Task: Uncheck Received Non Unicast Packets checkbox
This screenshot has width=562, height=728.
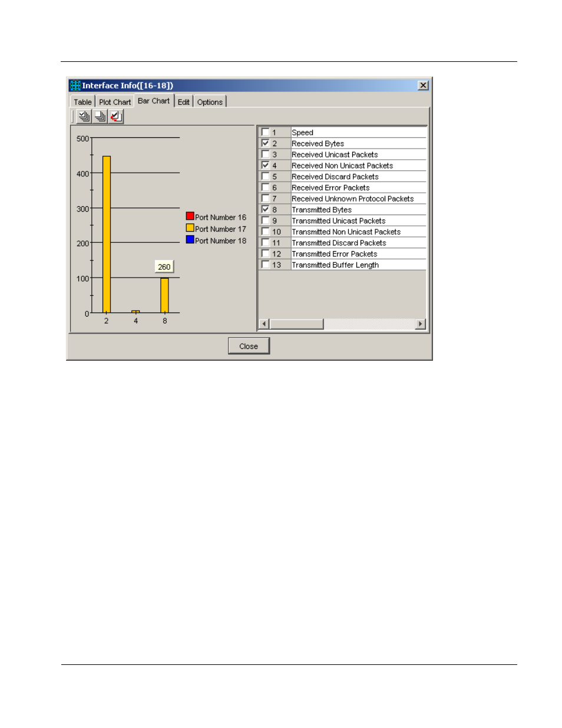Action: (x=266, y=165)
